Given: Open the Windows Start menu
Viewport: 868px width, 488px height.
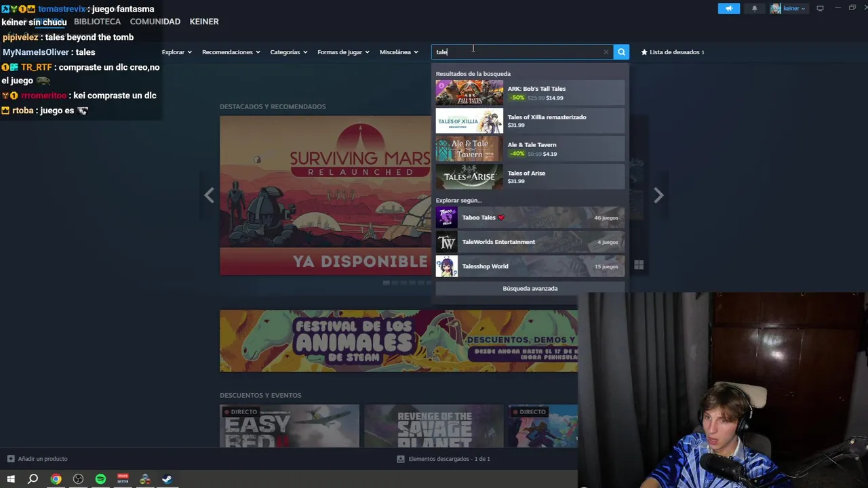Looking at the screenshot, I should pos(11,479).
